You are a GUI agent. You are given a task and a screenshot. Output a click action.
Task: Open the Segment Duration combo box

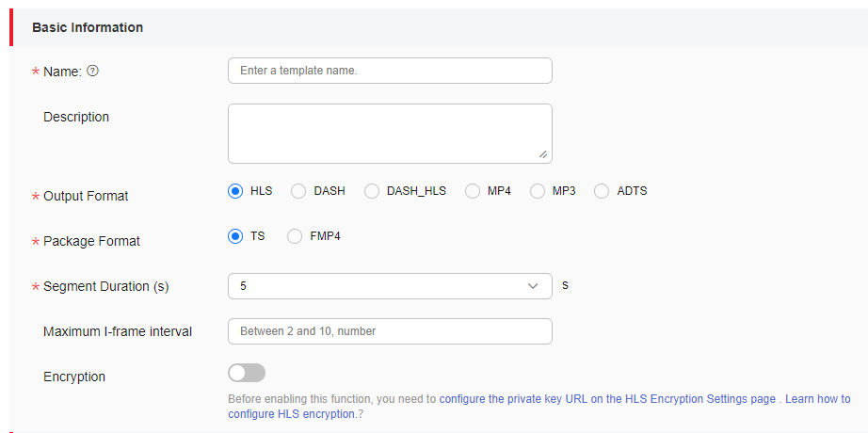coord(390,286)
